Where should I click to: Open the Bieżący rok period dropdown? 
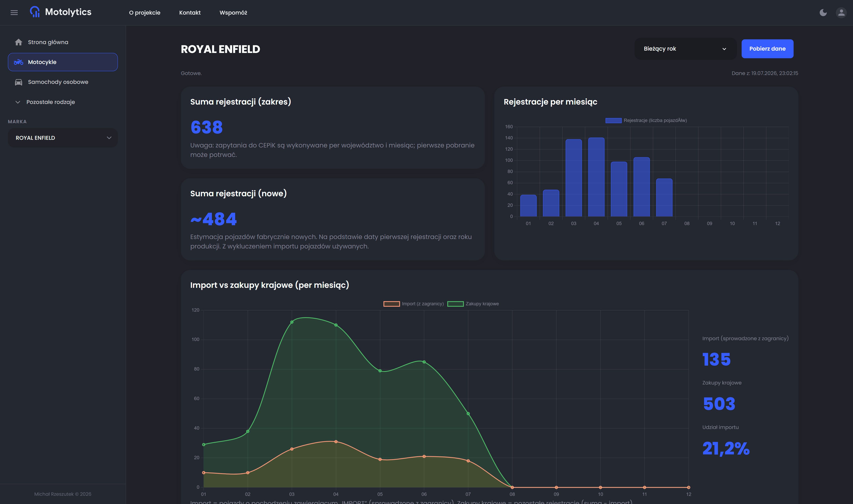685,49
